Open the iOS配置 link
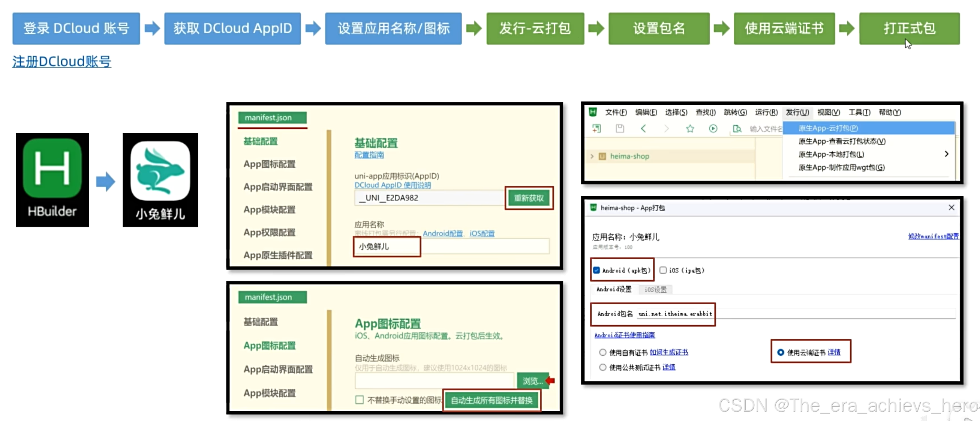This screenshot has height=421, width=980. tap(482, 233)
